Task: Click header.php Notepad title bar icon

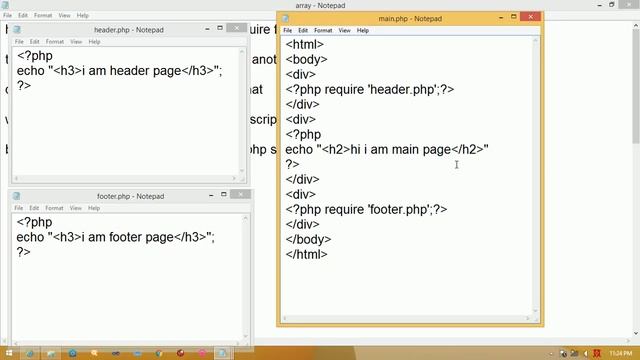Action: pos(17,29)
